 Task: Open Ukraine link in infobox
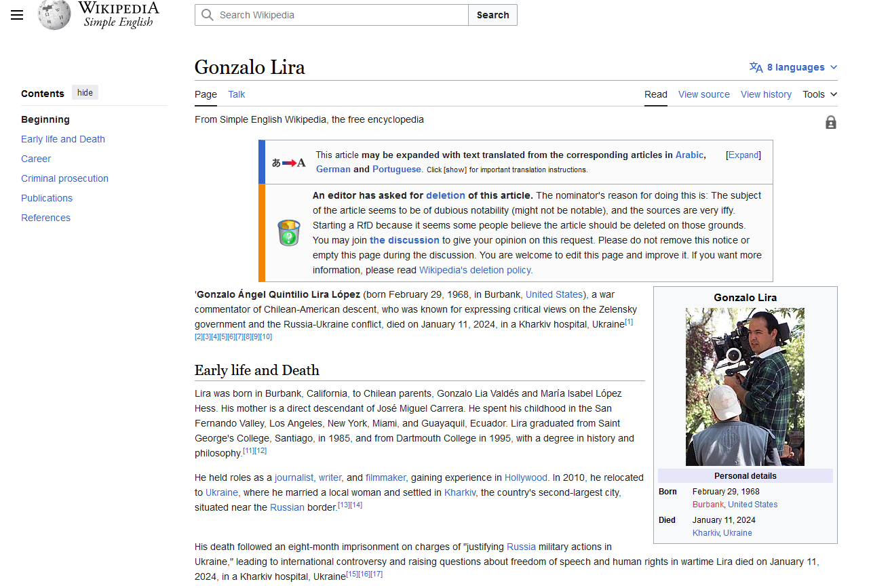point(737,533)
